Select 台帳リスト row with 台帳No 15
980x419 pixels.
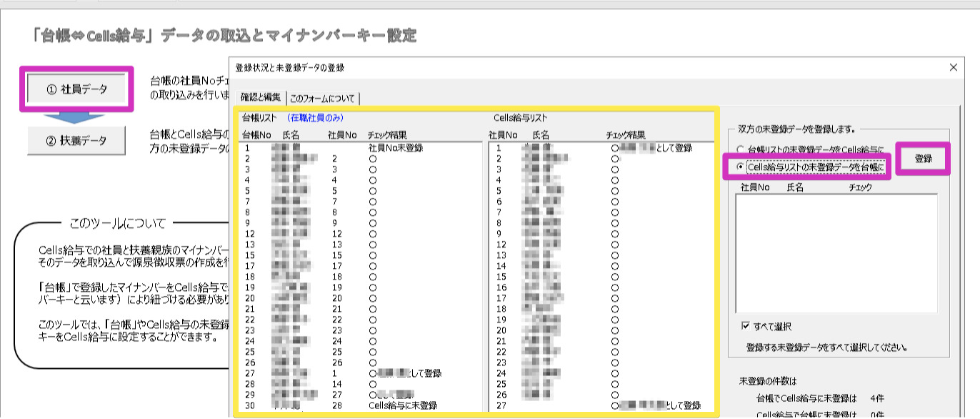[361, 255]
